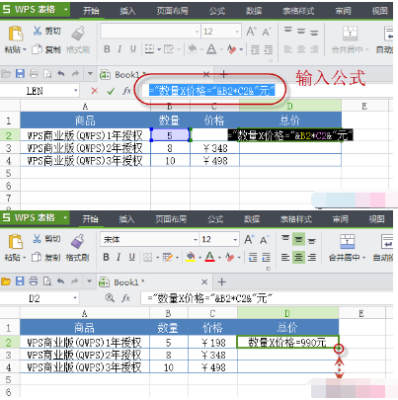Expand 粘贴 dropdown arrow in the 宋体 window

(x=24, y=258)
